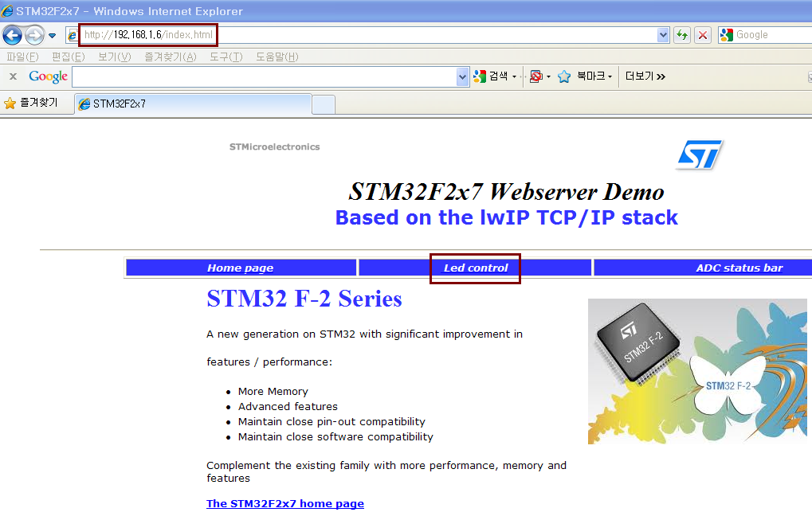Select the STM32F2x7 browser tab
The width and height of the screenshot is (812, 516).
click(193, 104)
